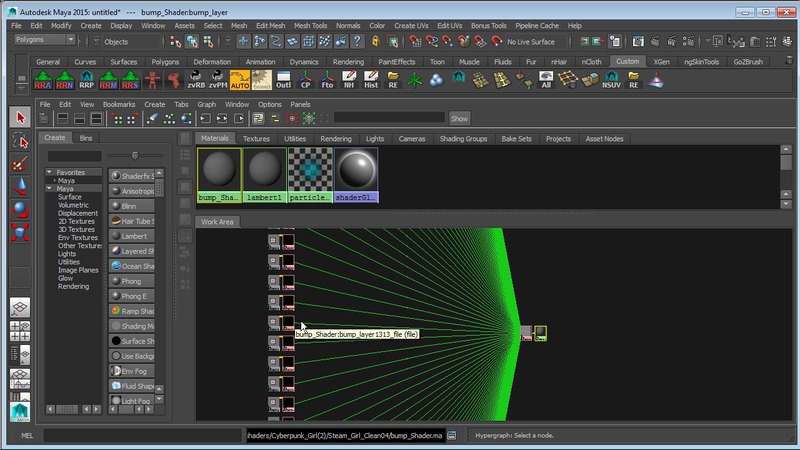Adjust the create panel icon size slider
The image size is (800, 450).
pyautogui.click(x=134, y=155)
